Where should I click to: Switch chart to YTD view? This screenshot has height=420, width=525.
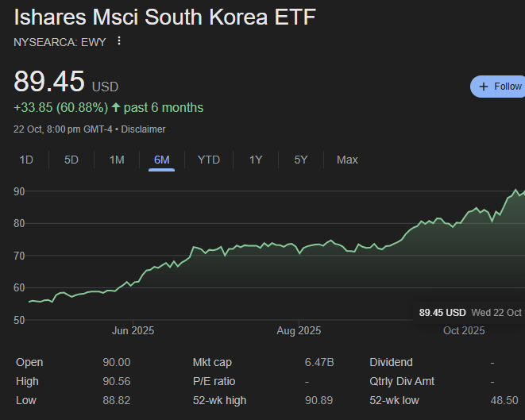[x=209, y=160]
